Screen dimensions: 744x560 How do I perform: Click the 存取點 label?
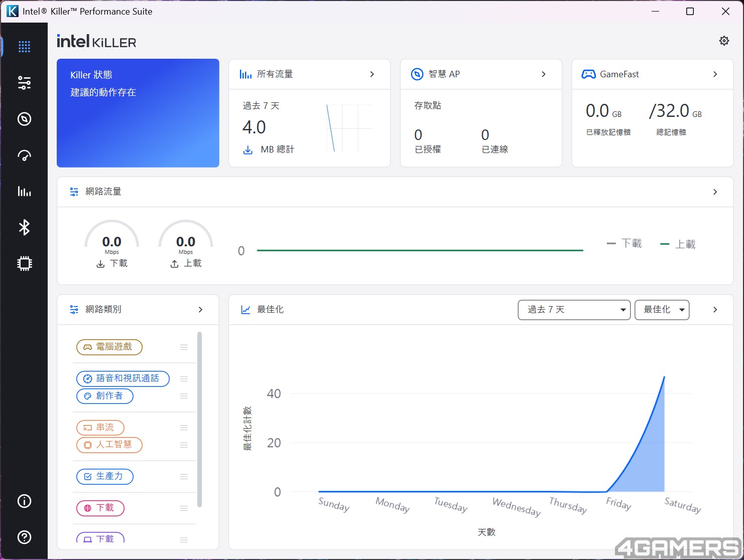(428, 106)
